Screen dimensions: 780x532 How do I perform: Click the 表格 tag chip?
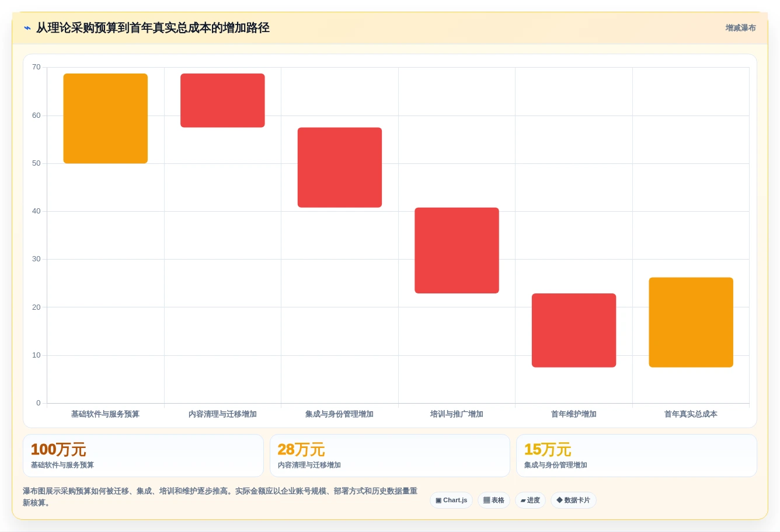494,501
